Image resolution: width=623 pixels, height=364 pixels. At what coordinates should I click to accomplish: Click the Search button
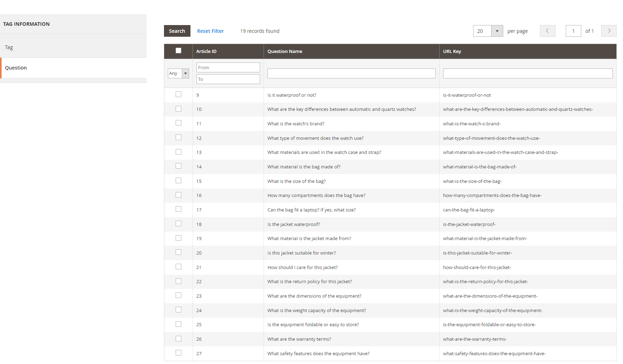pyautogui.click(x=177, y=31)
